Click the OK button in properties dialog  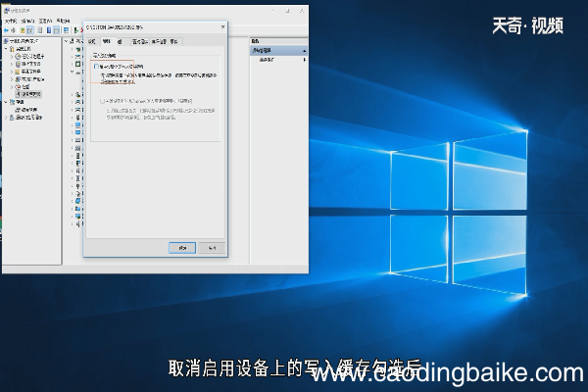coord(182,248)
